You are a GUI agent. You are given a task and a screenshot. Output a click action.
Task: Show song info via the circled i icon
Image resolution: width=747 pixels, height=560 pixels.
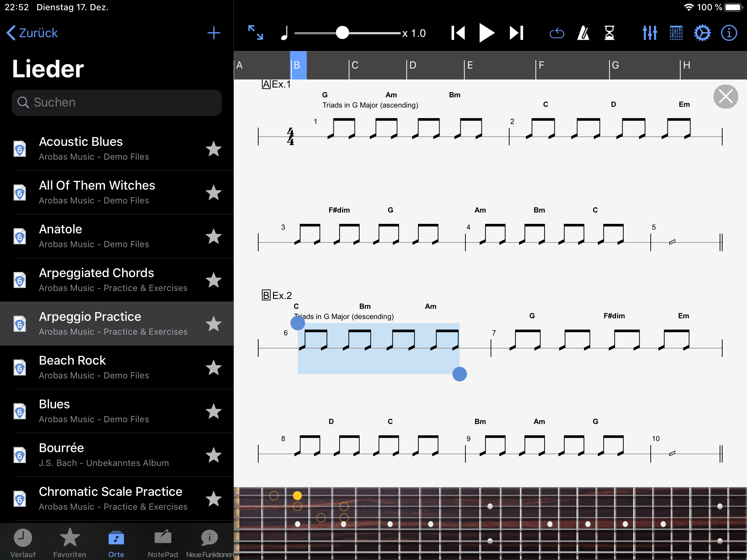coord(729,33)
